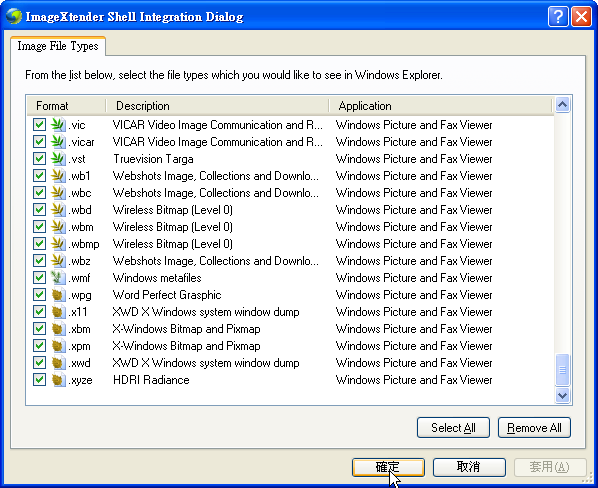Cancel with the 取消 button

[x=469, y=467]
